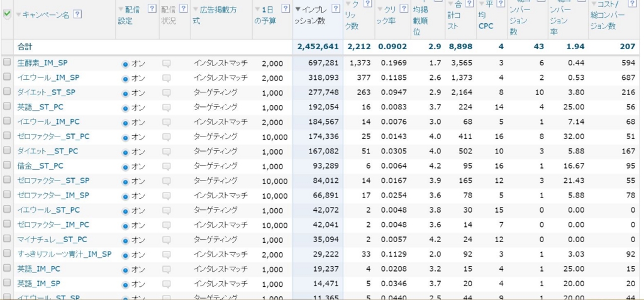Open help icon beside 1日の予算 header
Screen dimensions: 644x300
pyautogui.click(x=286, y=9)
